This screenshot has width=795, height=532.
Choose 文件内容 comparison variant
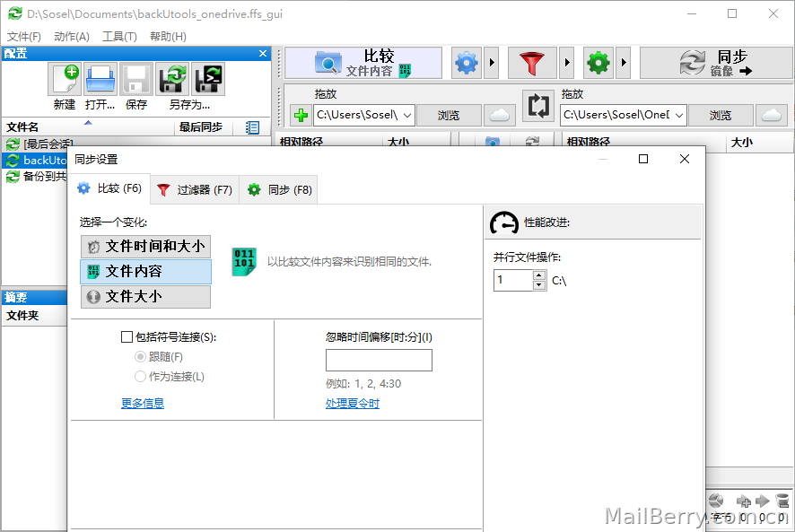coord(145,271)
